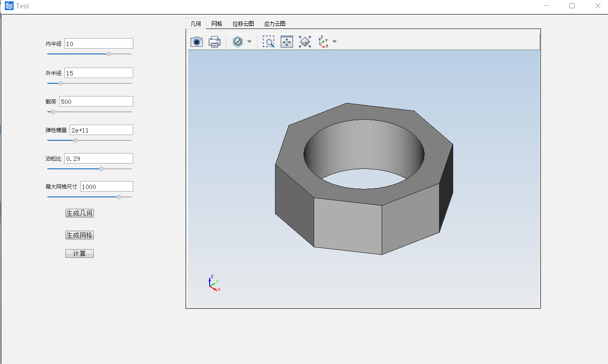Open the 位移云图 tab
Image resolution: width=608 pixels, height=364 pixels.
(x=243, y=24)
